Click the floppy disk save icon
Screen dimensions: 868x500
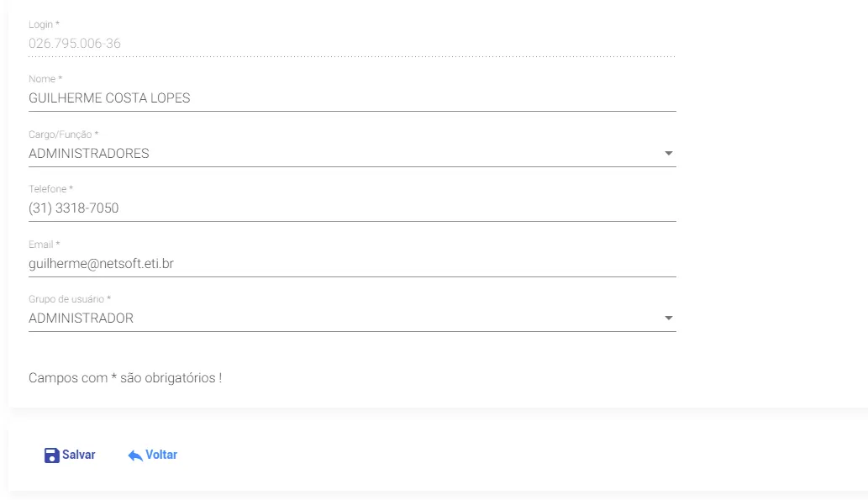click(51, 455)
